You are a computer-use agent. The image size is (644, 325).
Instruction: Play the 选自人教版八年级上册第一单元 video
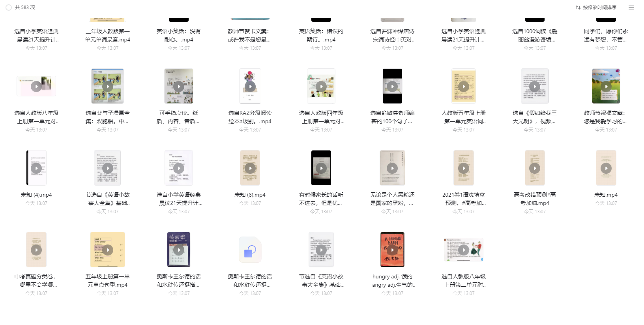36,86
